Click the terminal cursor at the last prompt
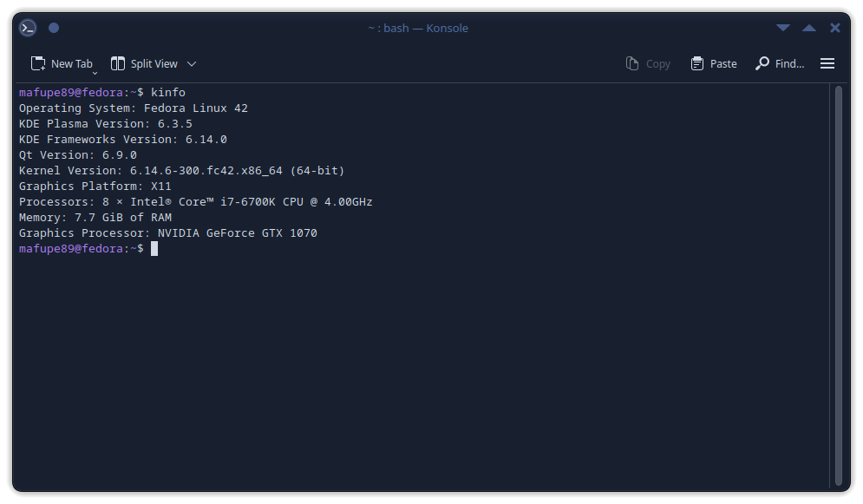The width and height of the screenshot is (863, 504). tap(154, 249)
